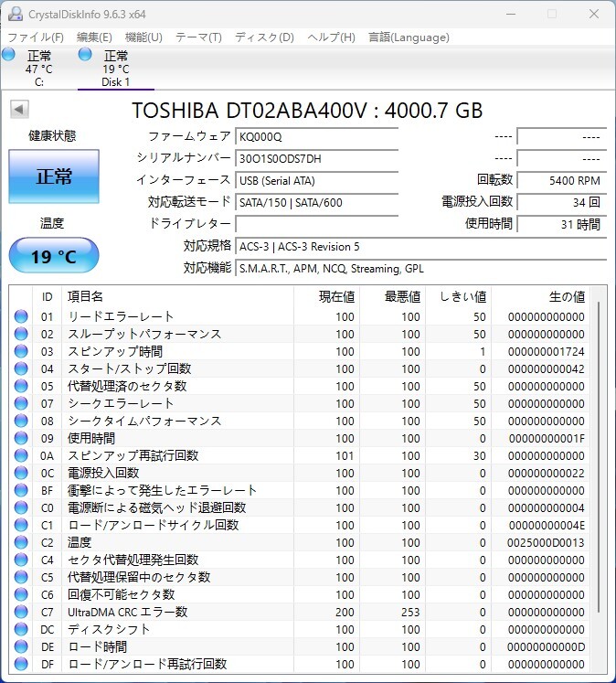
Task: Open the テーマ(T) menu
Action: pos(198,37)
